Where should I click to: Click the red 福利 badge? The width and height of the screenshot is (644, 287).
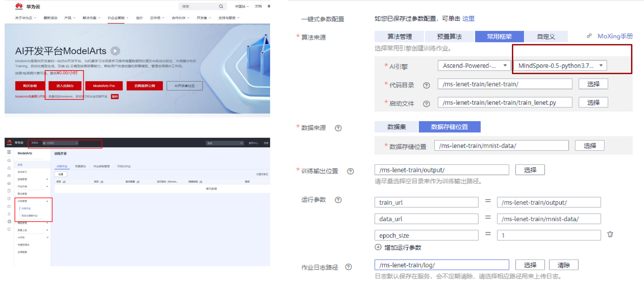click(115, 97)
